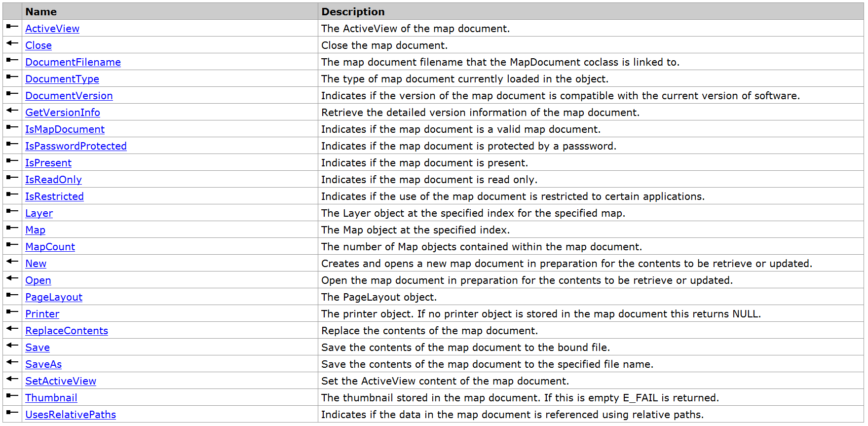Click the Name column header
Screen dimensions: 868x426
tap(41, 12)
